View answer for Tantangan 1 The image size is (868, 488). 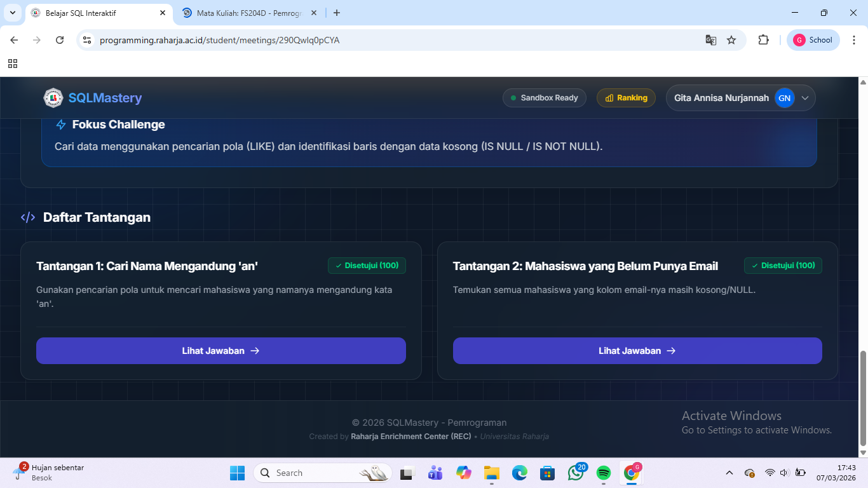(x=220, y=351)
